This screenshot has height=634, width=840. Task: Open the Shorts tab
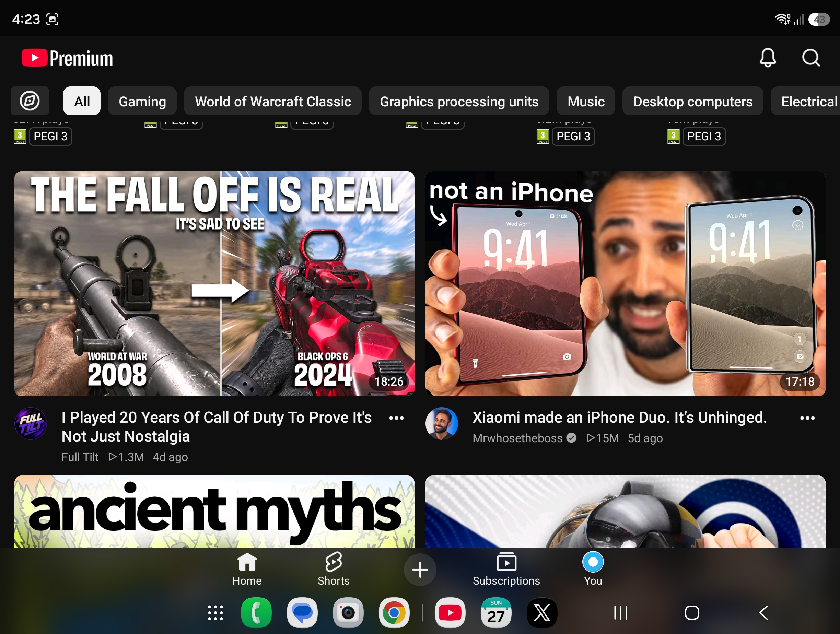334,569
